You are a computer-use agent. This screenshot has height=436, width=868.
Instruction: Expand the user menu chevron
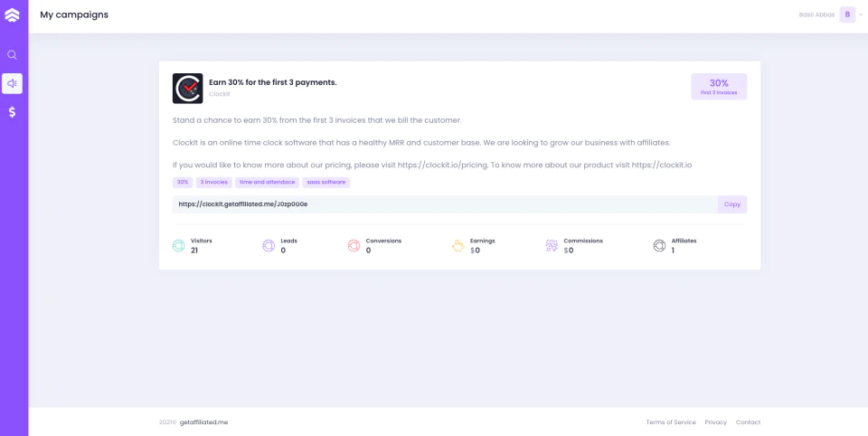click(861, 15)
